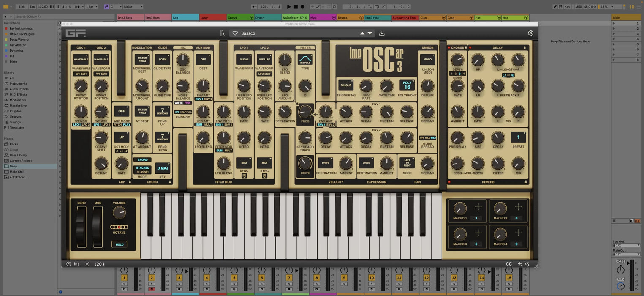Click the undo arrow in plugin footer
This screenshot has height=296, width=644.
(x=520, y=264)
